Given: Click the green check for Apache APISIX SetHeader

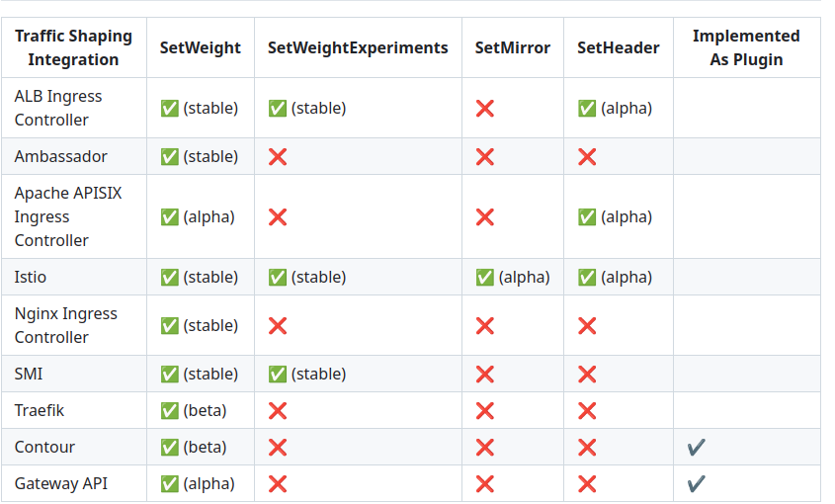Looking at the screenshot, I should click(x=587, y=217).
